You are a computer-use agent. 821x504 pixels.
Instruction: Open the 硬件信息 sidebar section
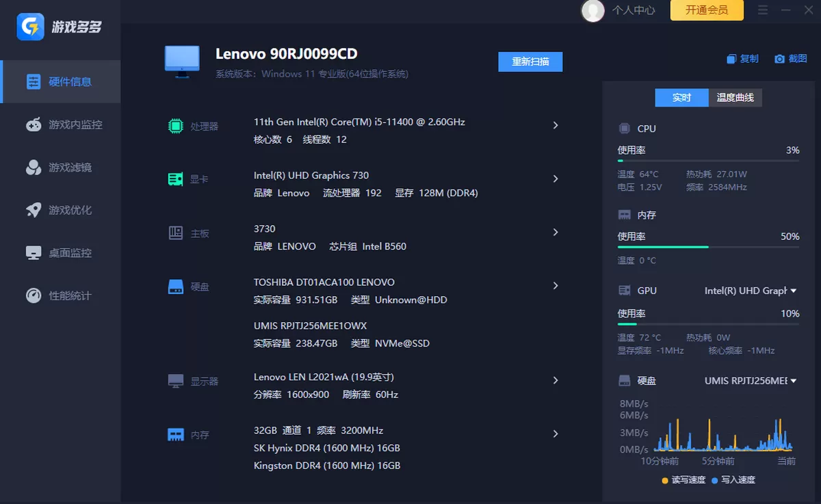[60, 82]
